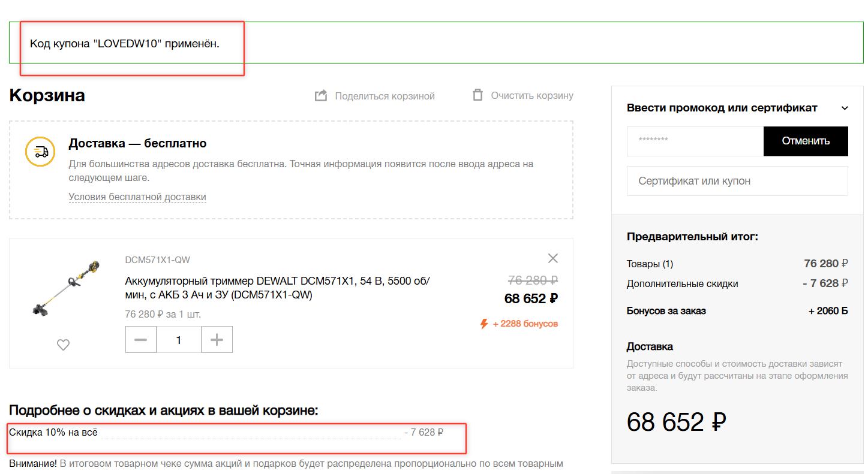This screenshot has width=868, height=474.
Task: Click the share cart icon
Action: click(321, 96)
